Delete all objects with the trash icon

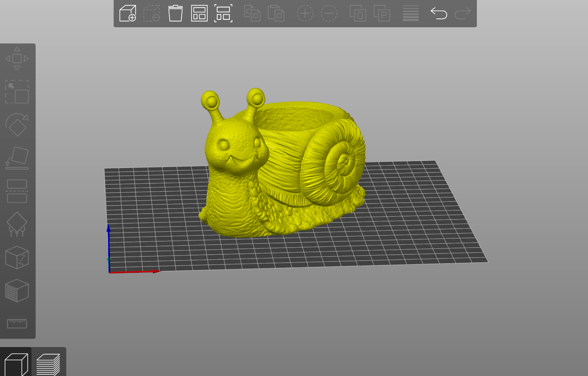tap(175, 13)
